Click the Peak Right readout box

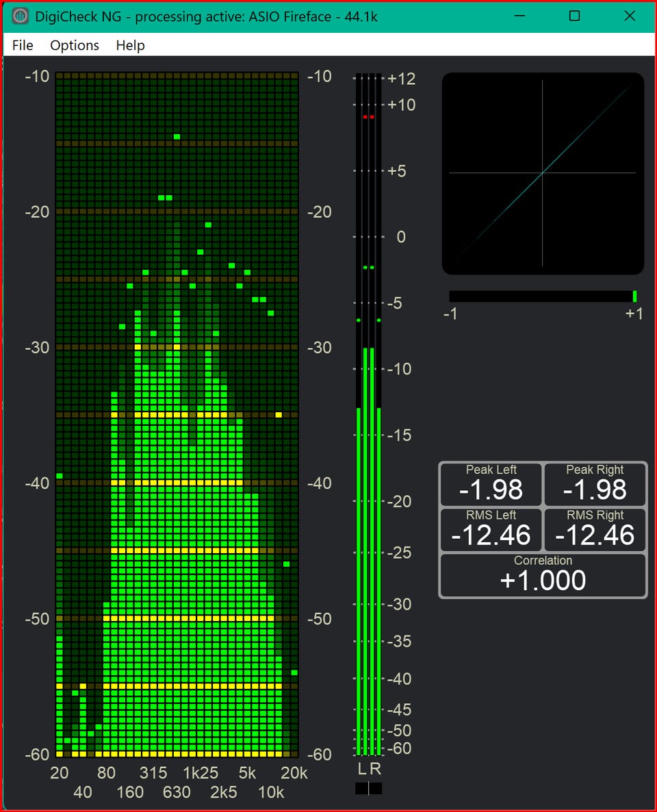595,484
